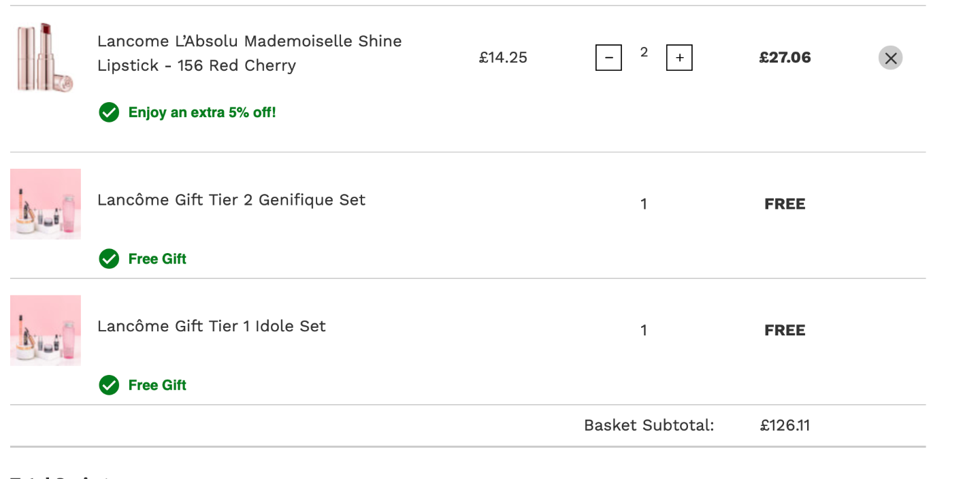Click the lipstick quantity value 2
The image size is (980, 479).
pos(644,52)
